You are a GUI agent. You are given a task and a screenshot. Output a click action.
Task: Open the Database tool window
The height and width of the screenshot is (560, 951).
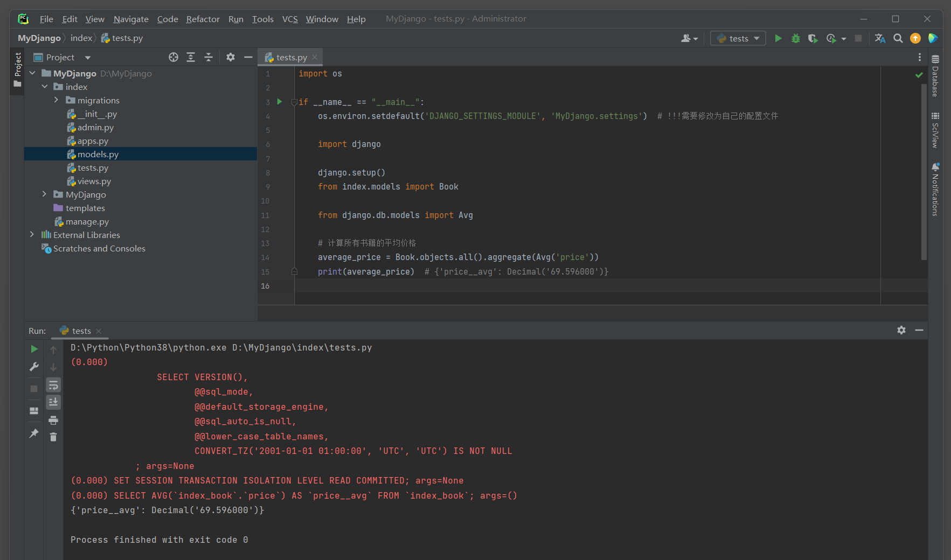pyautogui.click(x=935, y=75)
